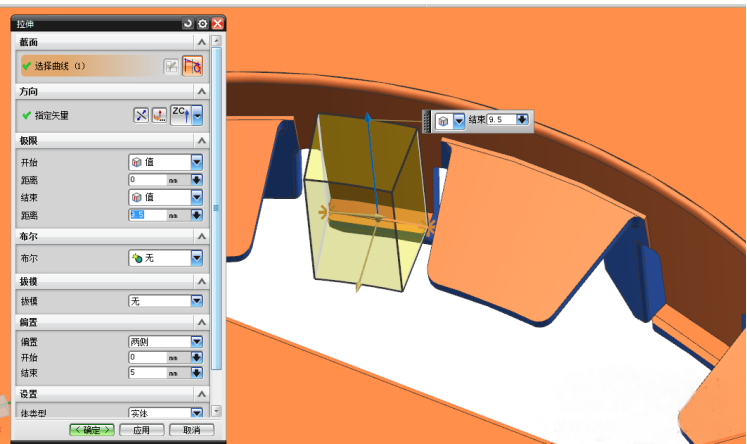747x444 pixels.
Task: Collapse the 极限 section
Action: point(202,141)
